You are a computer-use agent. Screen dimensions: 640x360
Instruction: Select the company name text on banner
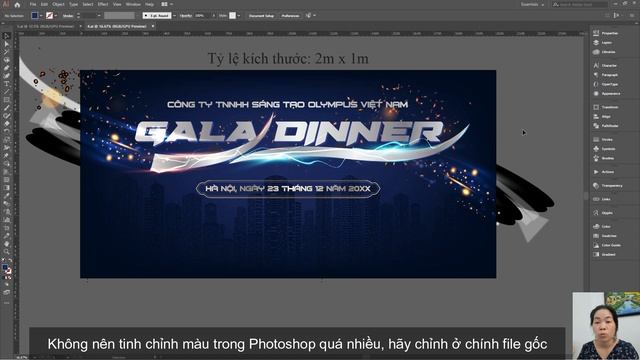287,104
